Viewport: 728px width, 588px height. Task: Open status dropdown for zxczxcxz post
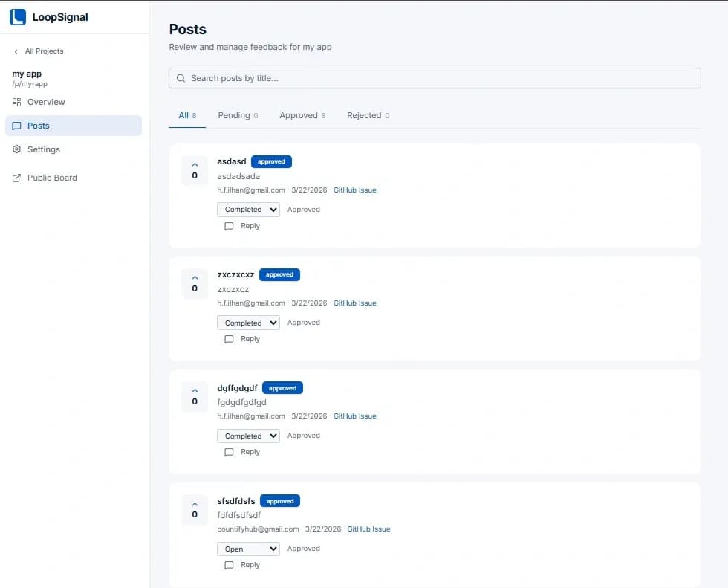(248, 323)
